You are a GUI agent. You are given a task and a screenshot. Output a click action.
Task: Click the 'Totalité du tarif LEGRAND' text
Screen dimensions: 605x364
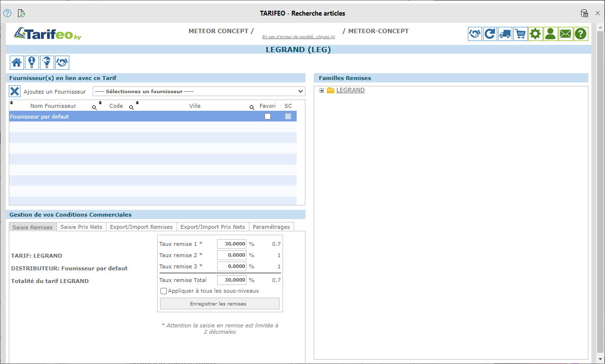click(x=50, y=281)
